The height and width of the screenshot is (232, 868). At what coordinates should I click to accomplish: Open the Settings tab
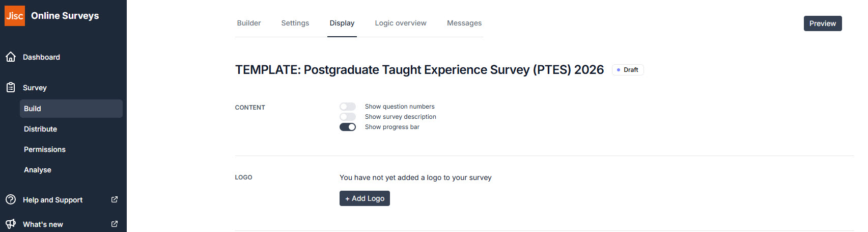295,23
